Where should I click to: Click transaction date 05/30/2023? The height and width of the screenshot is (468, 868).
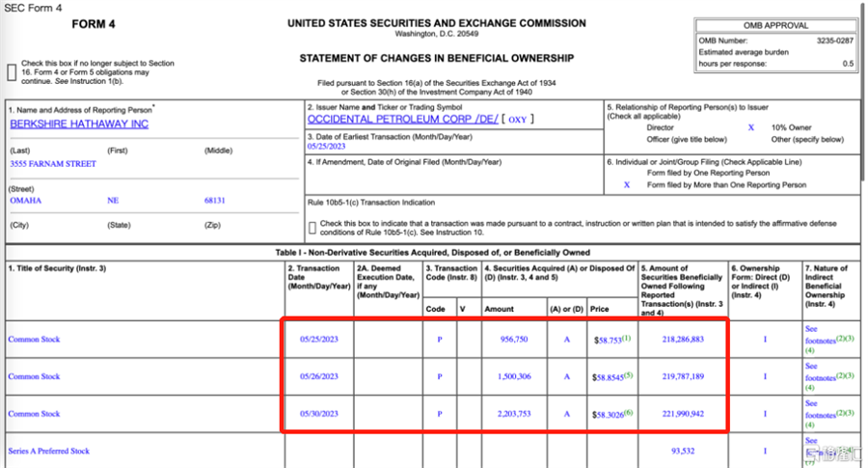coord(319,414)
